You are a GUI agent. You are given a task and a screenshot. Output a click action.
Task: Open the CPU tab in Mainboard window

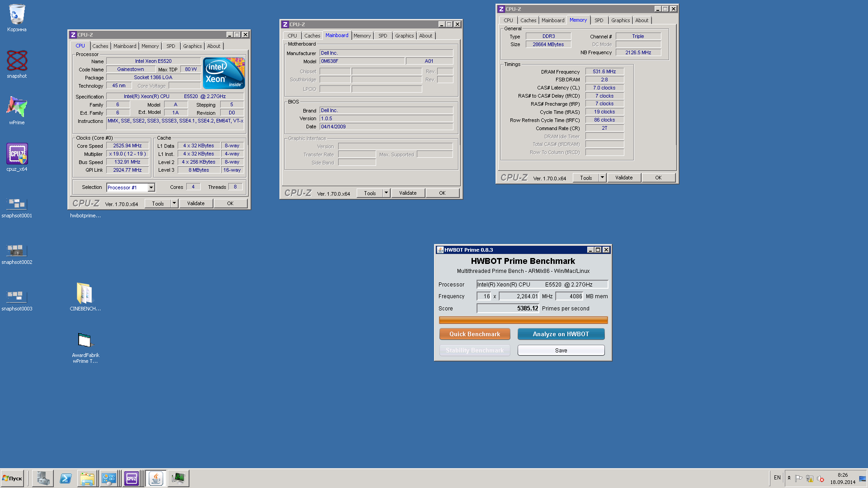click(292, 36)
